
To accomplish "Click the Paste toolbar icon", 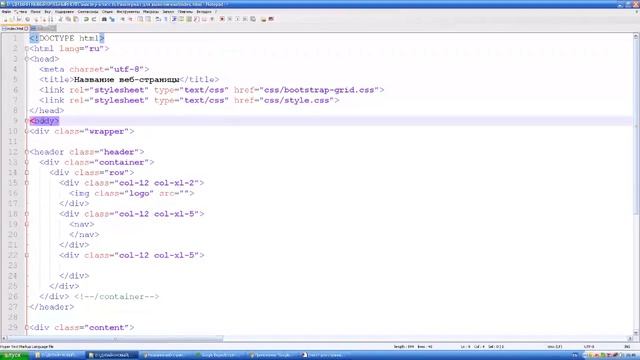I will (x=76, y=19).
